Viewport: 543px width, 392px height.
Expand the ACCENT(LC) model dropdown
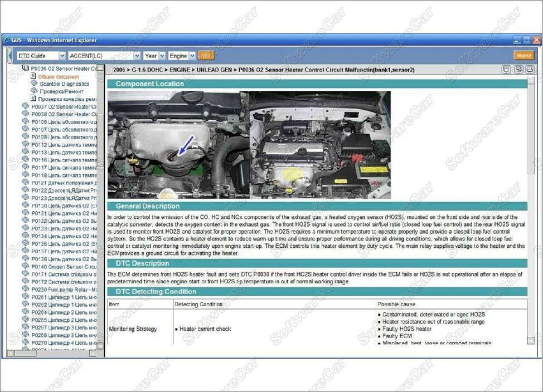click(x=104, y=56)
